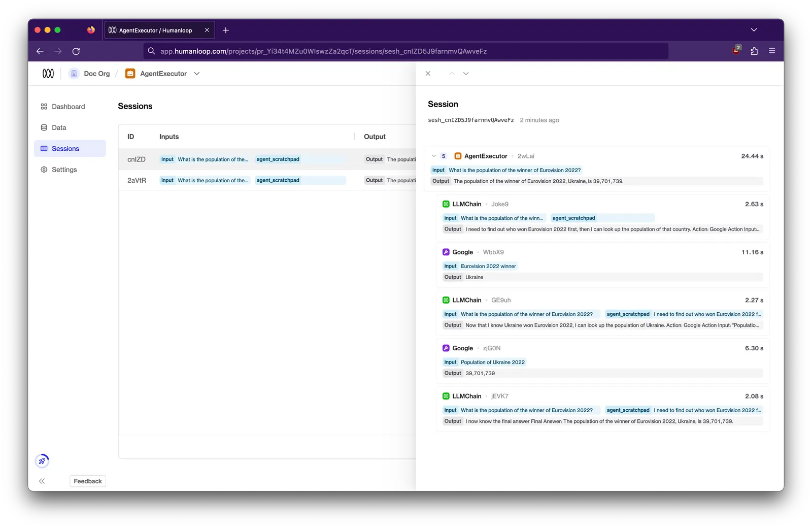Click the Humanloop logo icon
The image size is (812, 528).
click(48, 74)
